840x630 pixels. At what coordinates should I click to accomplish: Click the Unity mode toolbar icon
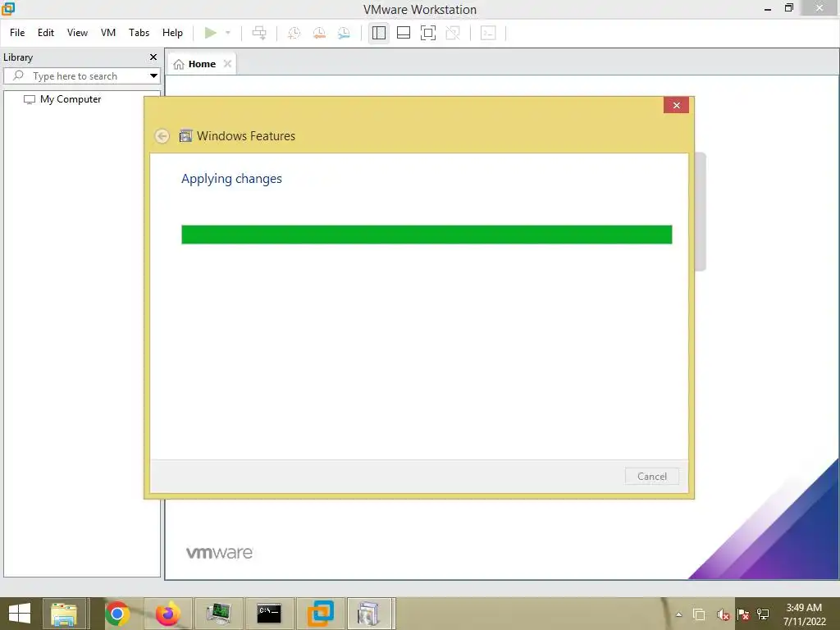pos(453,33)
